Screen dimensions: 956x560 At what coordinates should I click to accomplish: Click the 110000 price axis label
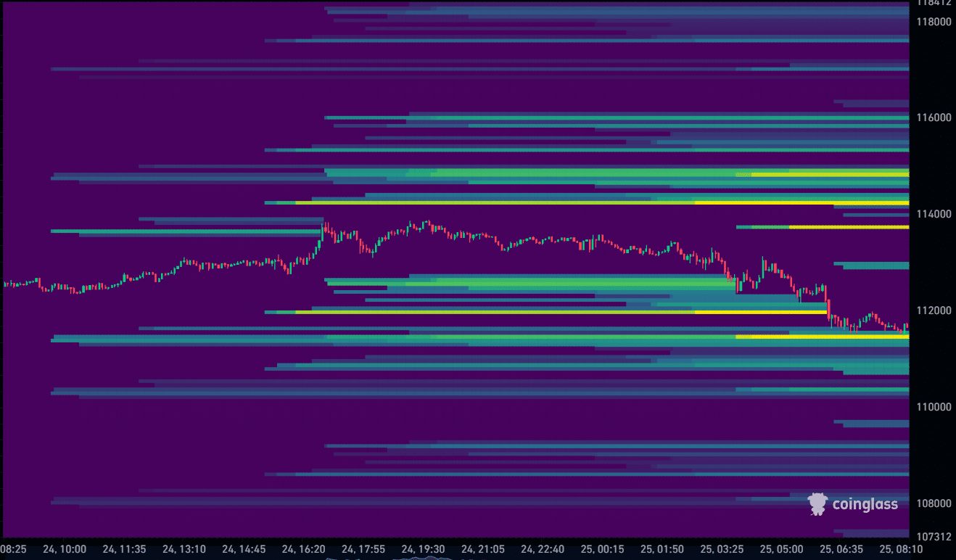coord(933,407)
